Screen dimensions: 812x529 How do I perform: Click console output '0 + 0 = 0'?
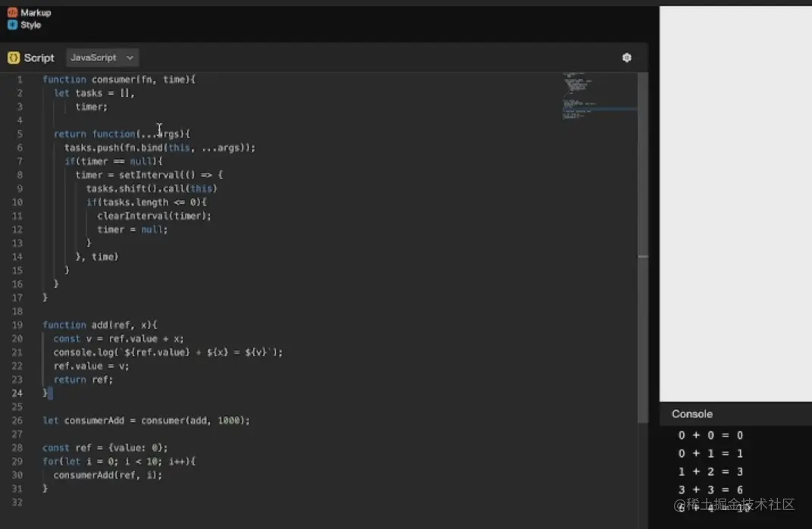710,436
